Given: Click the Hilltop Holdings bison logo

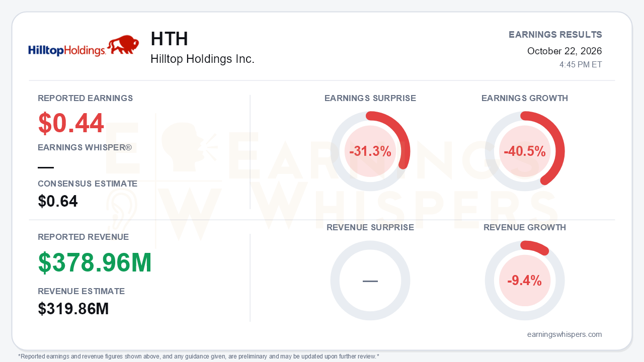Looking at the screenshot, I should pos(84,46).
